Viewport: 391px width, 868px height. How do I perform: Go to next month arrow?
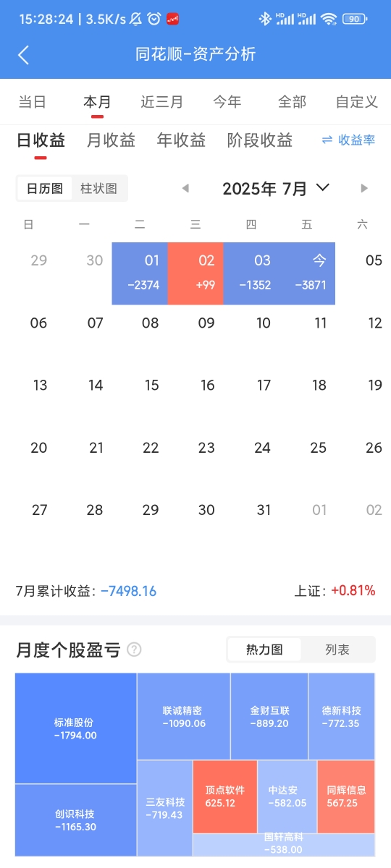[364, 189]
